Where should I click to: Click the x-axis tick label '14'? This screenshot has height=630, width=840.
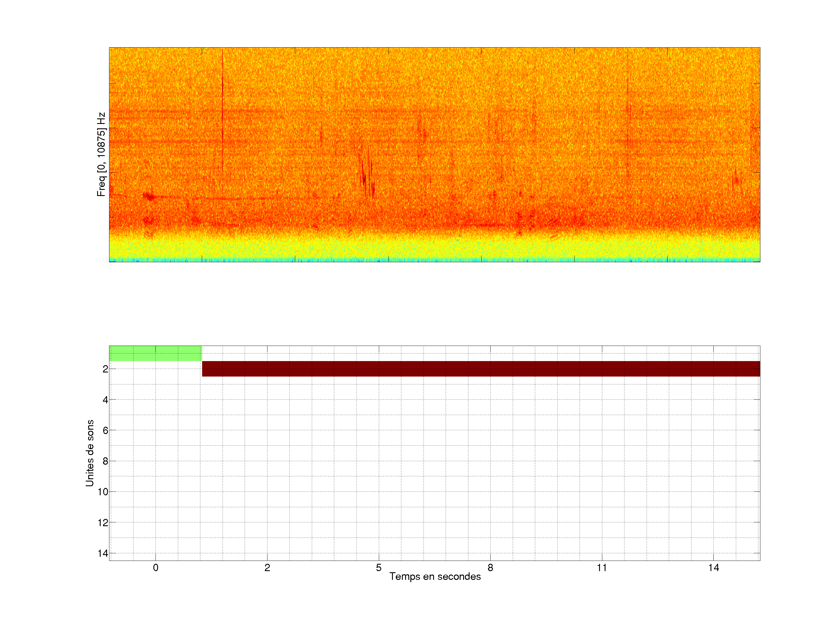click(713, 568)
